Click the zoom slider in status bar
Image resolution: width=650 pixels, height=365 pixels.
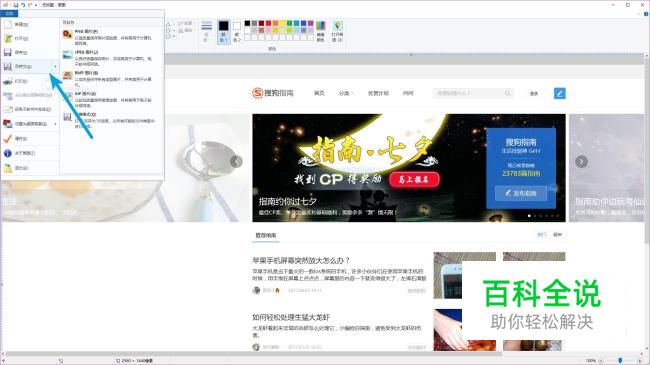tap(620, 361)
